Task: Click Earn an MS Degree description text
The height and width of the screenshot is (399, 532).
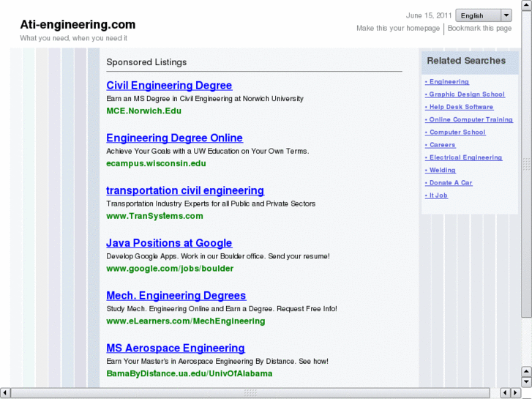Action: click(x=205, y=99)
